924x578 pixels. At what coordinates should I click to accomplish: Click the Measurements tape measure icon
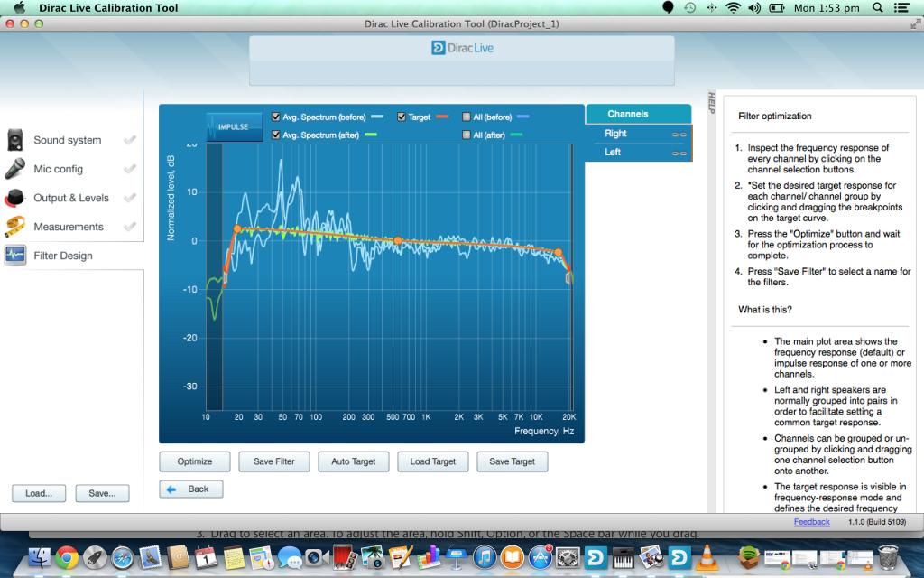[14, 227]
